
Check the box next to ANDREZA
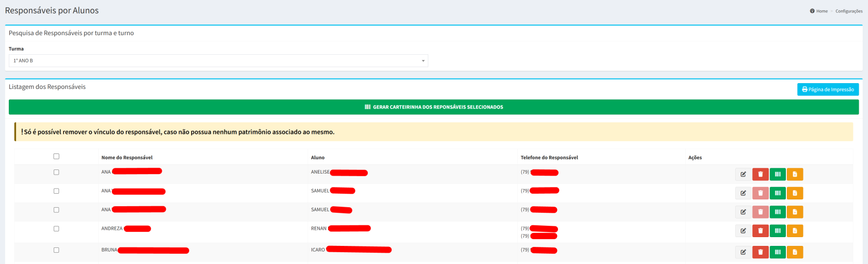click(56, 229)
